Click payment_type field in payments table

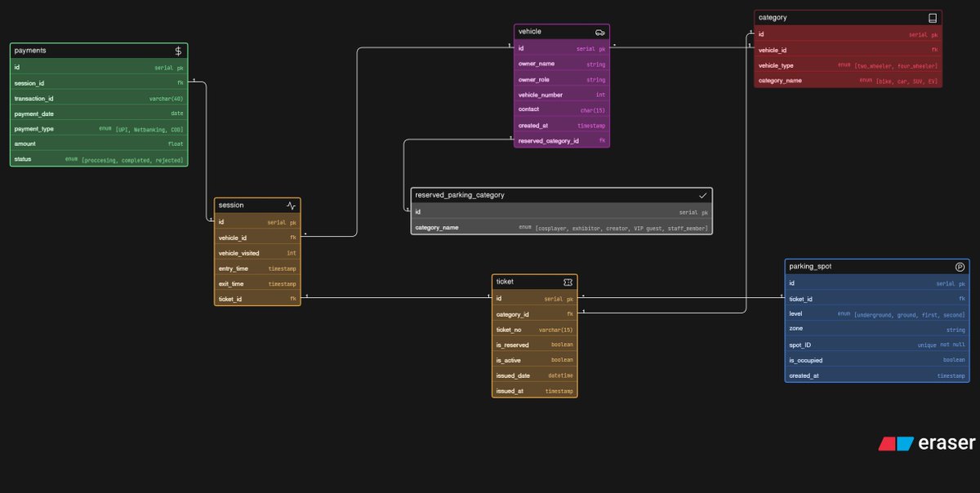click(x=99, y=128)
